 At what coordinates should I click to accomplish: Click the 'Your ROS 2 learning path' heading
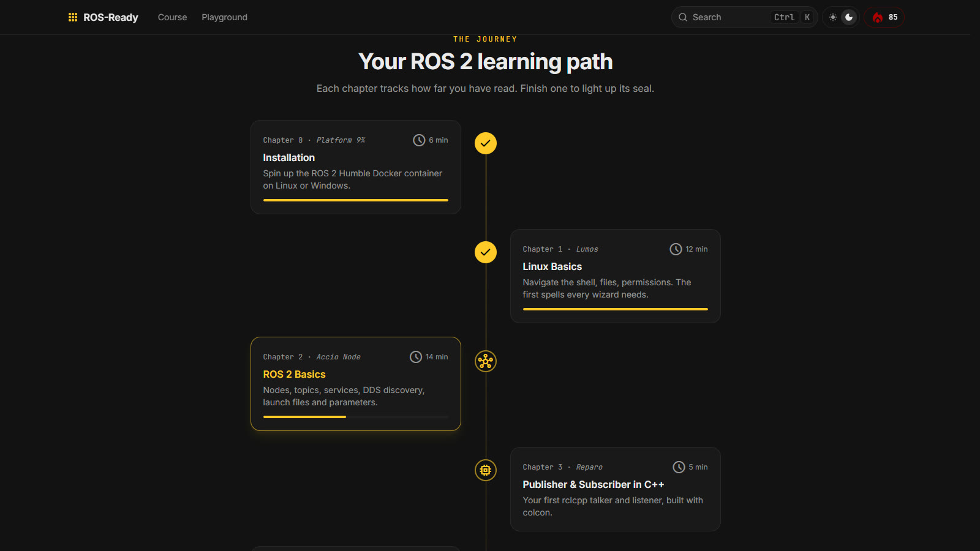pyautogui.click(x=486, y=62)
